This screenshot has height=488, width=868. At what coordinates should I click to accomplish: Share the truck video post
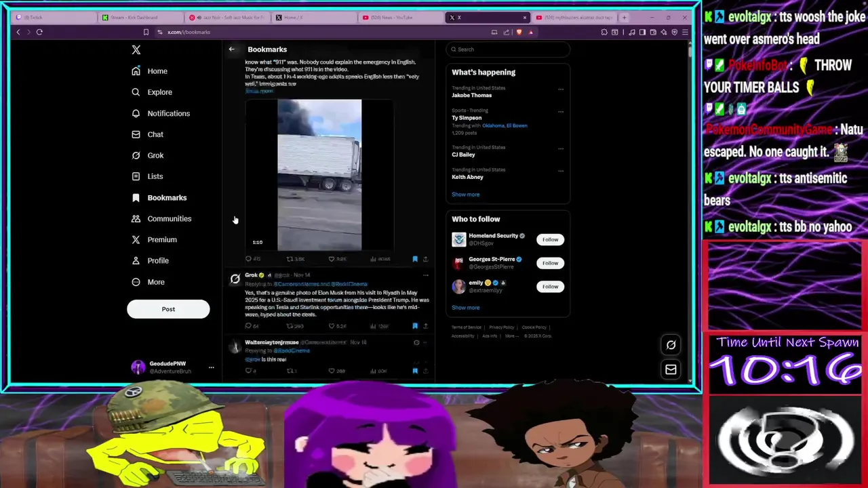425,259
